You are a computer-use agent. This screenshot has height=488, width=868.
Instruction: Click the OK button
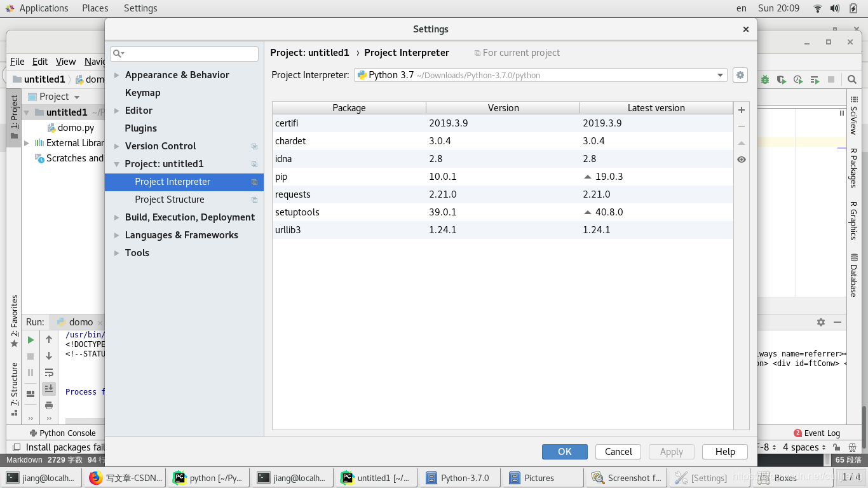565,452
